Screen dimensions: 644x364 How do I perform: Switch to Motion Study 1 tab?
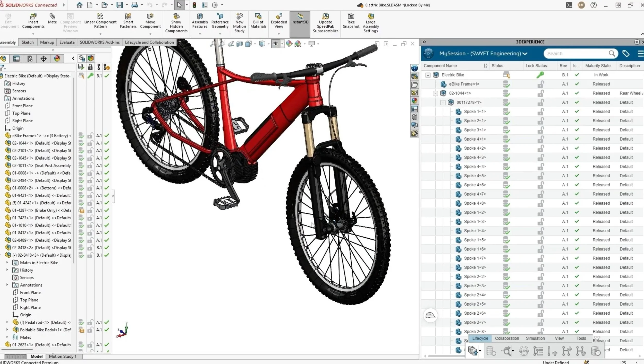(x=63, y=356)
